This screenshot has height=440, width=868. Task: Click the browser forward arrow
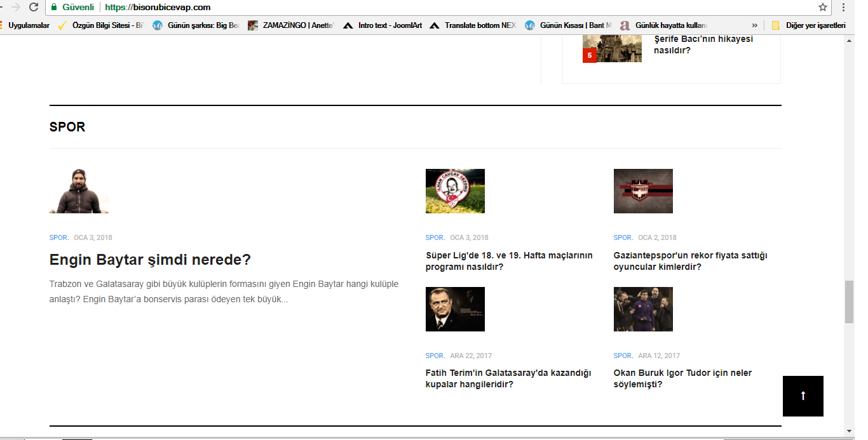click(x=15, y=7)
